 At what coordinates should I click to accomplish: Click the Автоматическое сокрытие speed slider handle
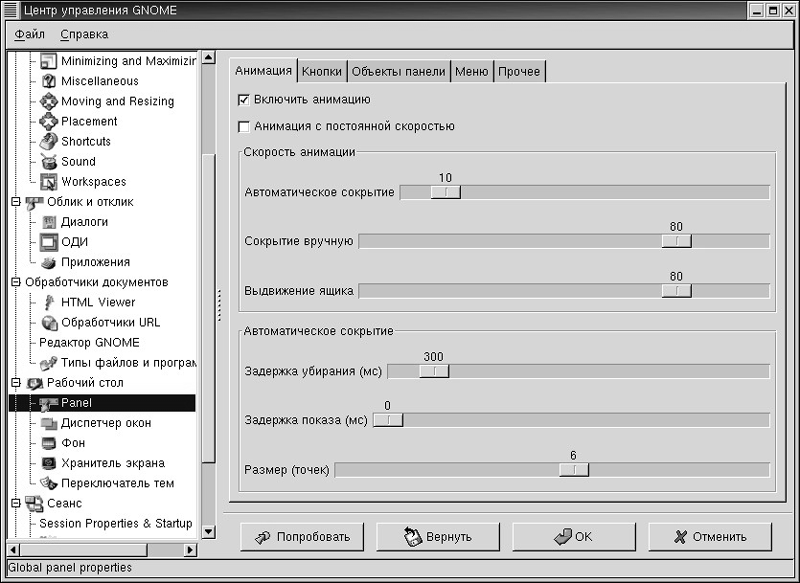click(x=445, y=192)
